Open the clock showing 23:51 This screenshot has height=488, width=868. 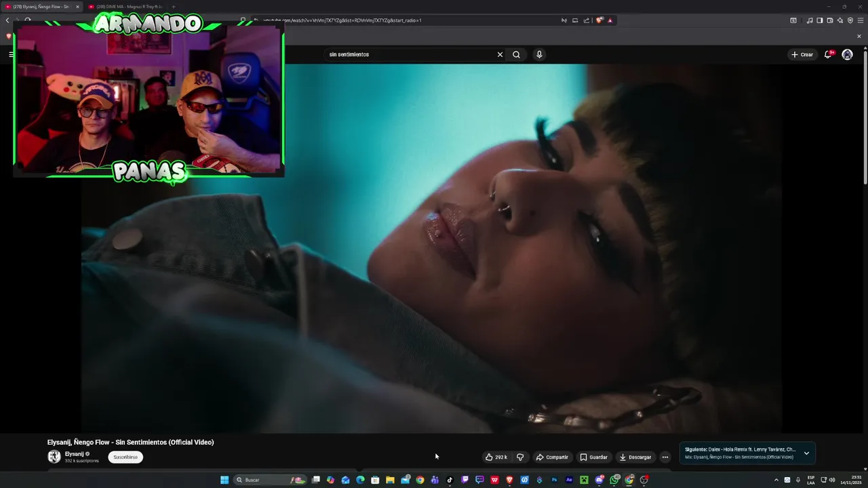851,480
